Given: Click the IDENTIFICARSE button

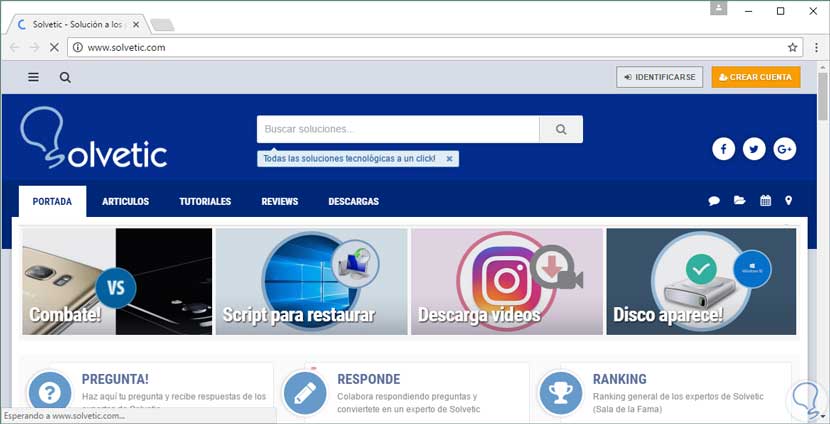Looking at the screenshot, I should pos(660,77).
